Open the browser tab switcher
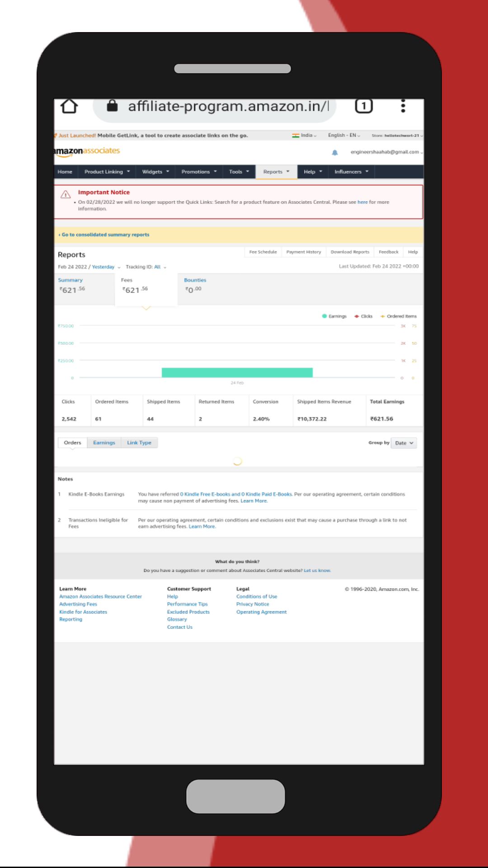 click(x=364, y=106)
